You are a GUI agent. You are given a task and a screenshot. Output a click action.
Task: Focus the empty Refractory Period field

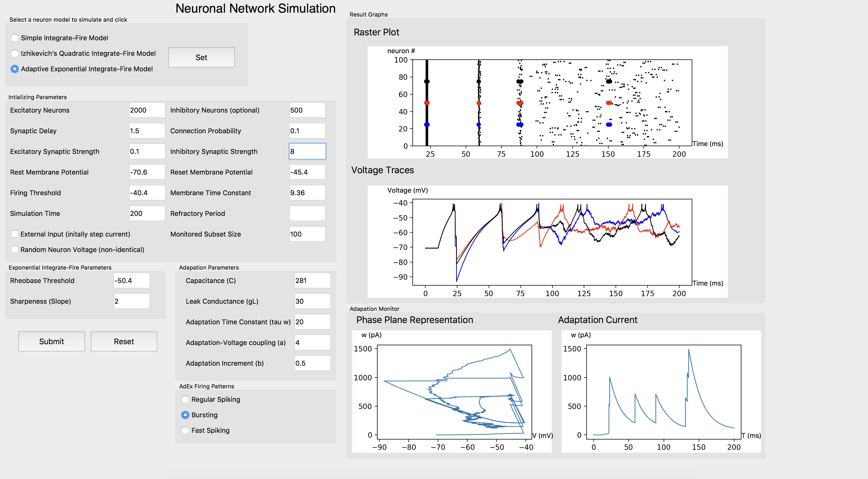click(307, 213)
